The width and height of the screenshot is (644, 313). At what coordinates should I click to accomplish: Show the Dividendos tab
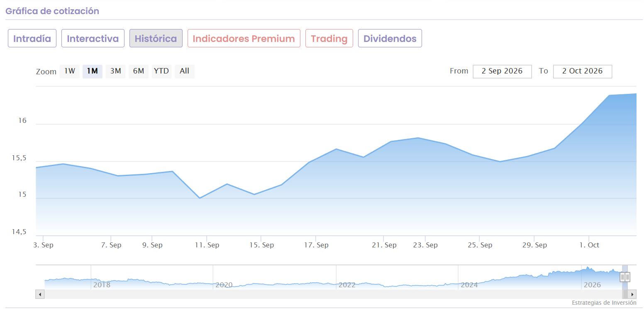click(x=390, y=38)
